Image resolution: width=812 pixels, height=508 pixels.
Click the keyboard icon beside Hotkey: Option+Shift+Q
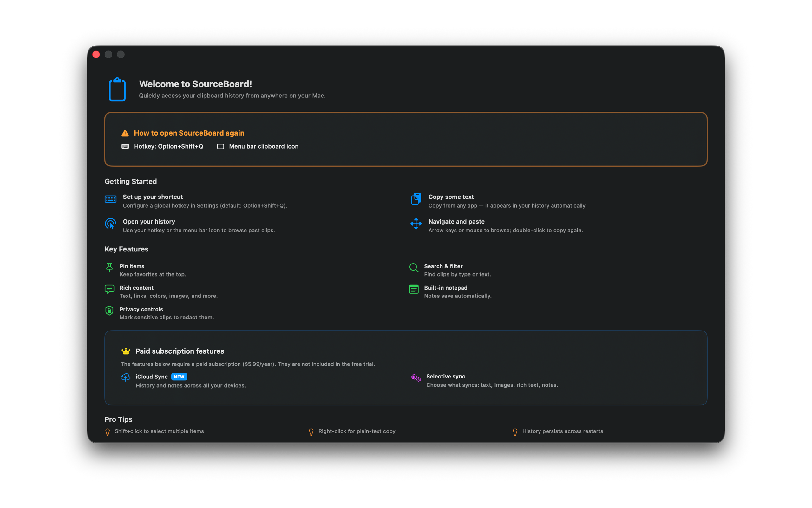(125, 146)
